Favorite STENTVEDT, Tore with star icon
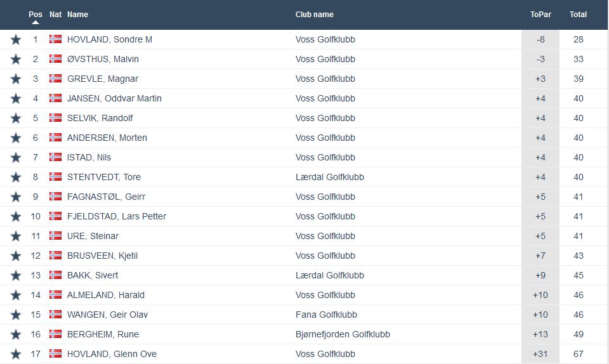Screen dimensions: 609x364 coord(16,178)
